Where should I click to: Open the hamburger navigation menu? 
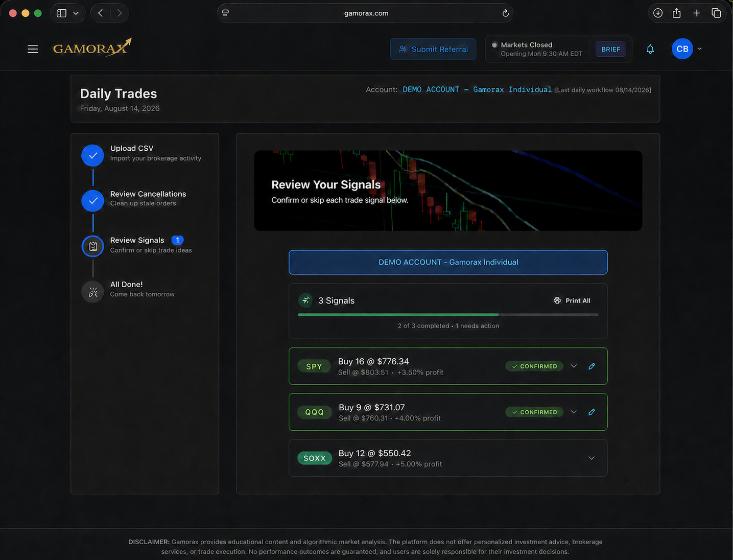[33, 49]
